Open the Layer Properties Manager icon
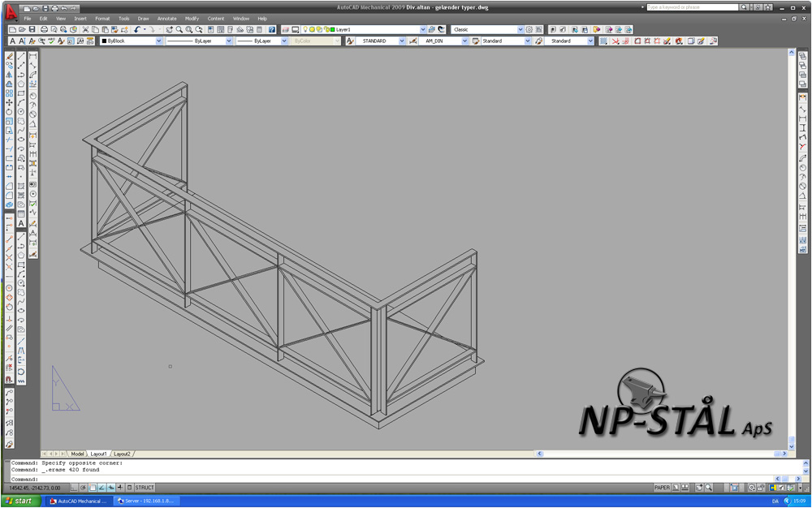The width and height of the screenshot is (812, 508). coord(285,29)
